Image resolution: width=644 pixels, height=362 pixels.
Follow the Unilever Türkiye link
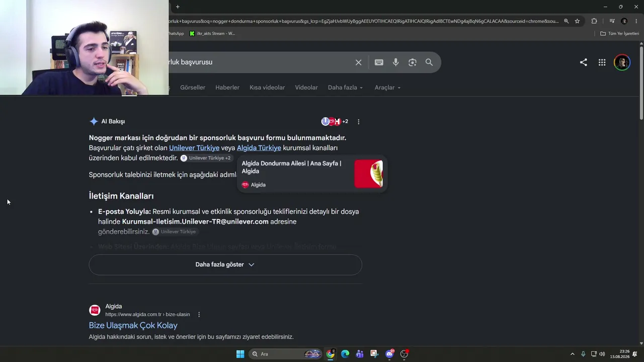(x=194, y=148)
